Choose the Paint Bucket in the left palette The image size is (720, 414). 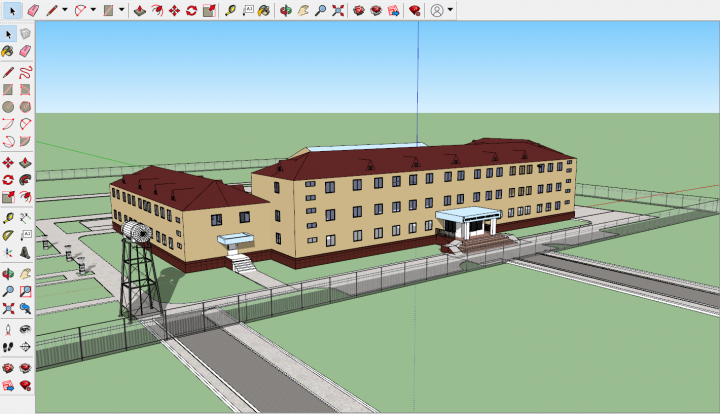(8, 51)
